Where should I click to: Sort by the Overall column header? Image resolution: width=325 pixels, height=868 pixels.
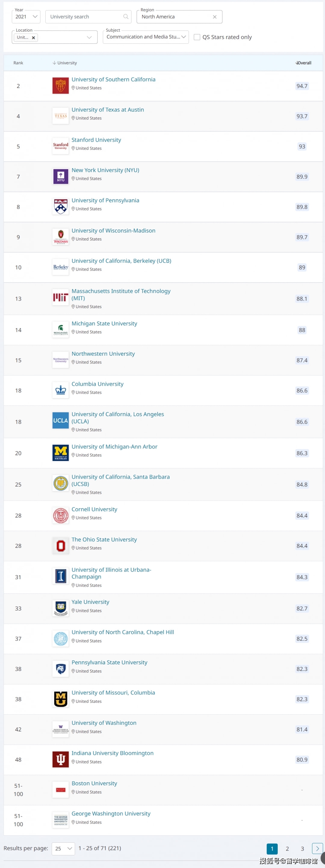tap(303, 63)
